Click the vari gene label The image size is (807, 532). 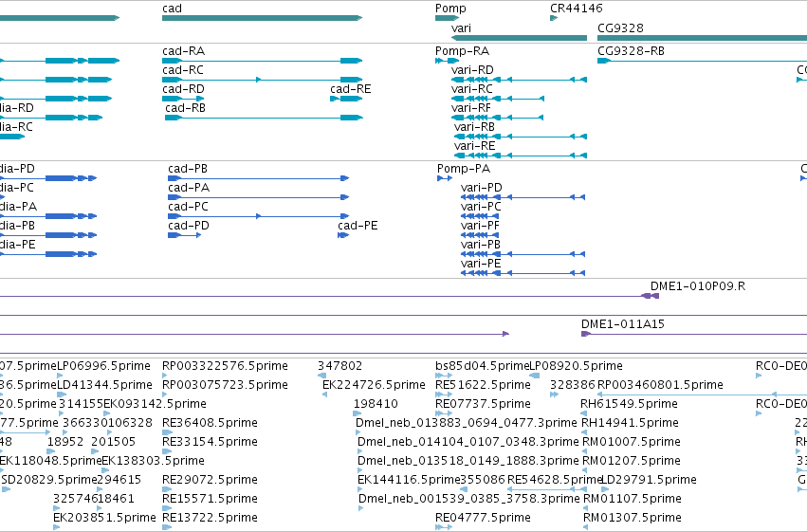coord(461,28)
